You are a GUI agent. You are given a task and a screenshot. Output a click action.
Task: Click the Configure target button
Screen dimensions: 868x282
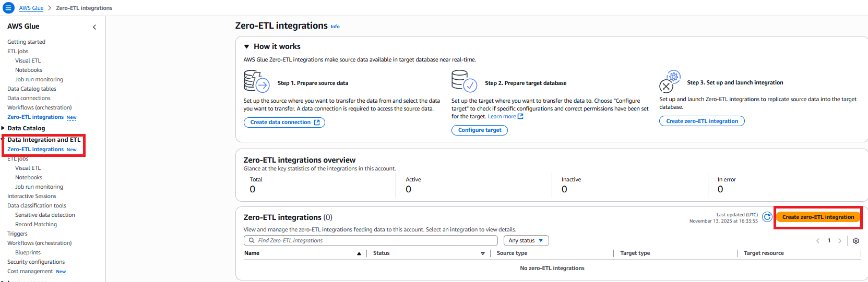[479, 130]
